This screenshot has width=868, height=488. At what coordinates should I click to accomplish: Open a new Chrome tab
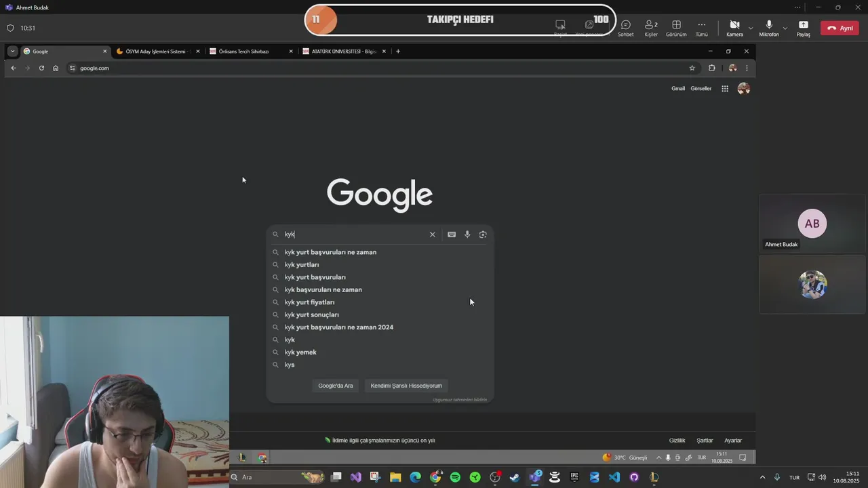(x=398, y=52)
